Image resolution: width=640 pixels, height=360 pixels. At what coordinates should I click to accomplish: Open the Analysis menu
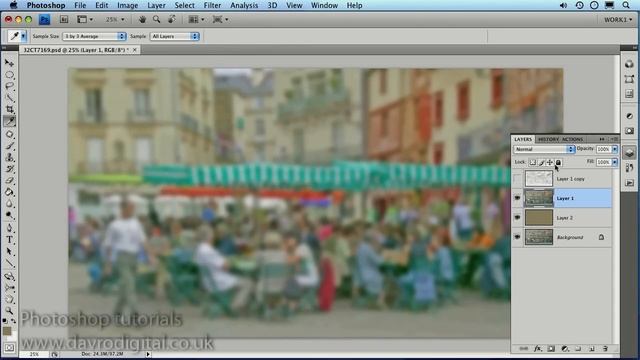coord(244,5)
